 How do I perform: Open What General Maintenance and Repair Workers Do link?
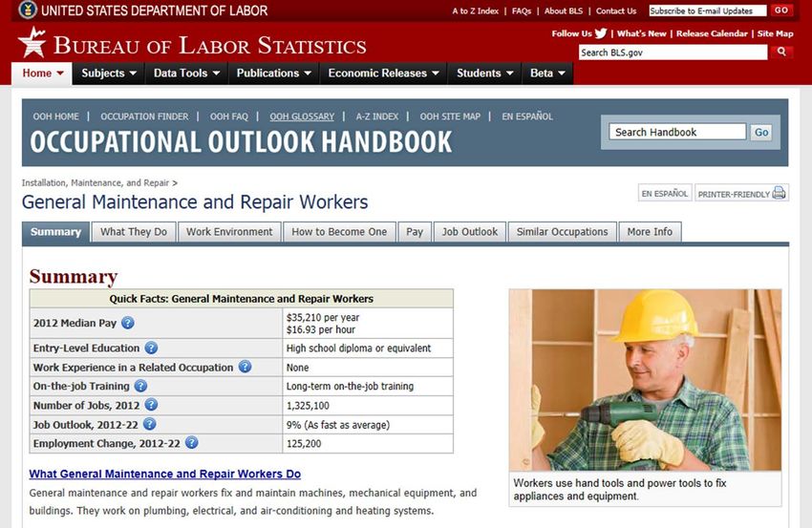[164, 474]
